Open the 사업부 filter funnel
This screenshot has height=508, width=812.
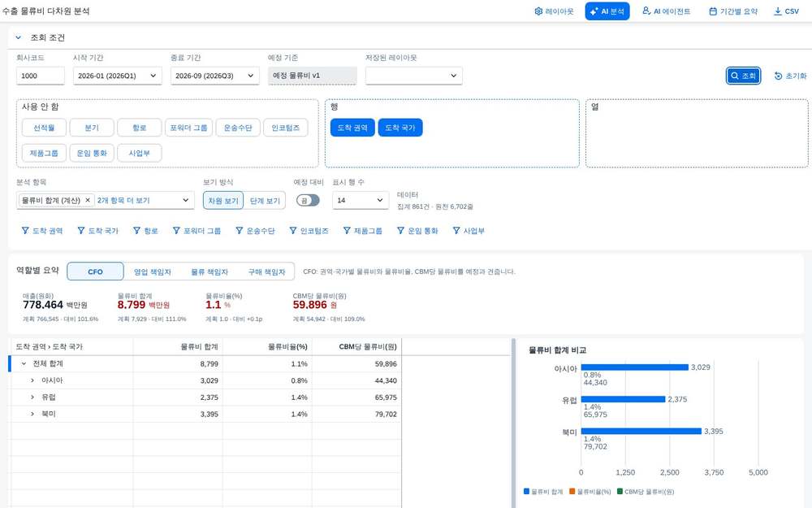[456, 231]
